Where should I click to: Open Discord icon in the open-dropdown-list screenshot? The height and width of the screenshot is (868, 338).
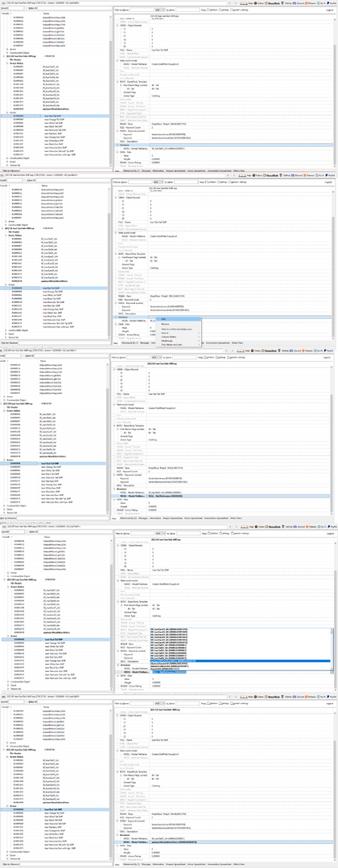tap(299, 526)
